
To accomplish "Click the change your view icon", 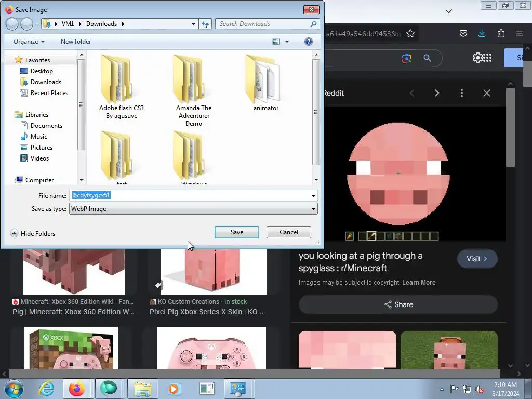I will [x=276, y=42].
